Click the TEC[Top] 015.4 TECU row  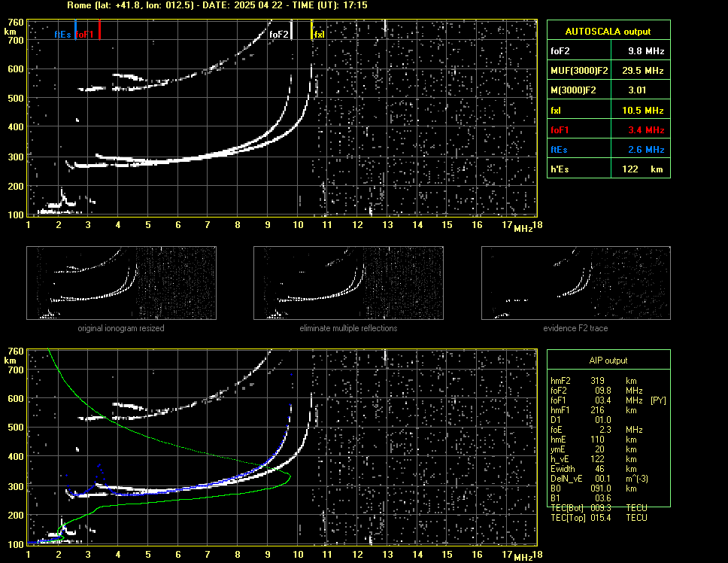599,518
